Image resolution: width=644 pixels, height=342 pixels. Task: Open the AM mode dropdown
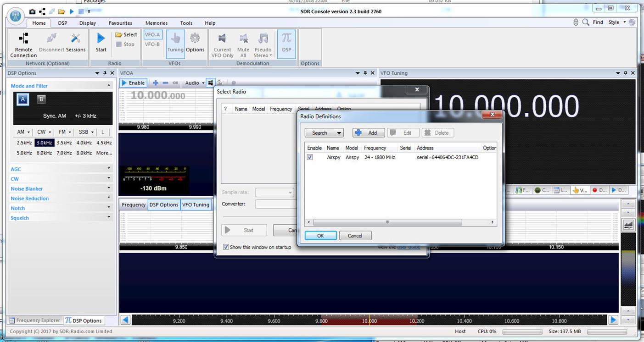click(x=23, y=132)
